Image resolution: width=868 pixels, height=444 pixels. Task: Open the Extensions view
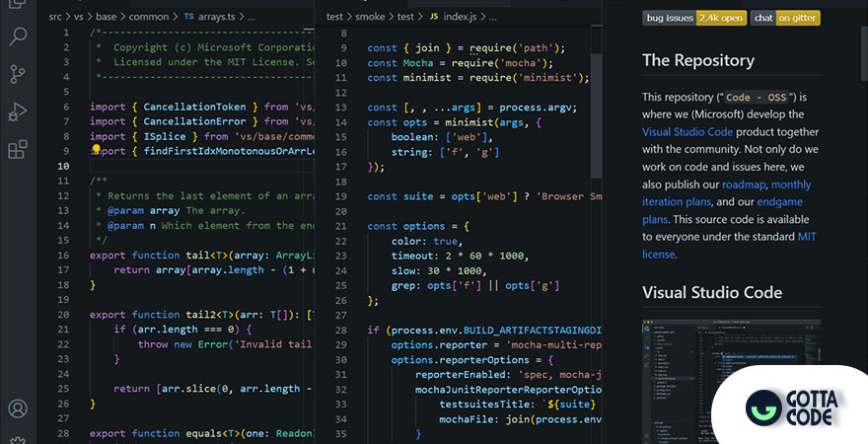point(18,149)
